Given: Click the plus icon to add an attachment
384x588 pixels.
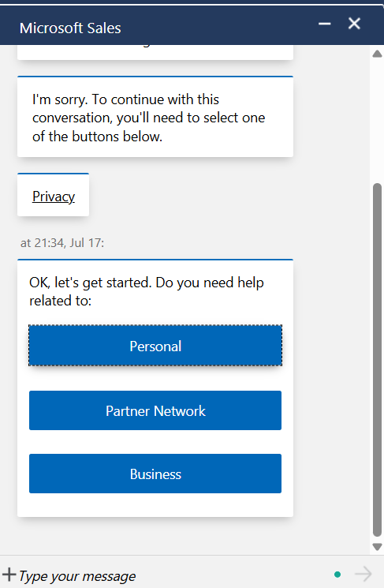Looking at the screenshot, I should click(9, 575).
